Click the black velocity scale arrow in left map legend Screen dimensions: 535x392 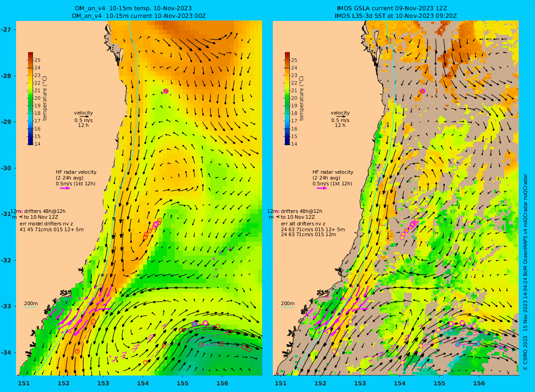pos(84,117)
